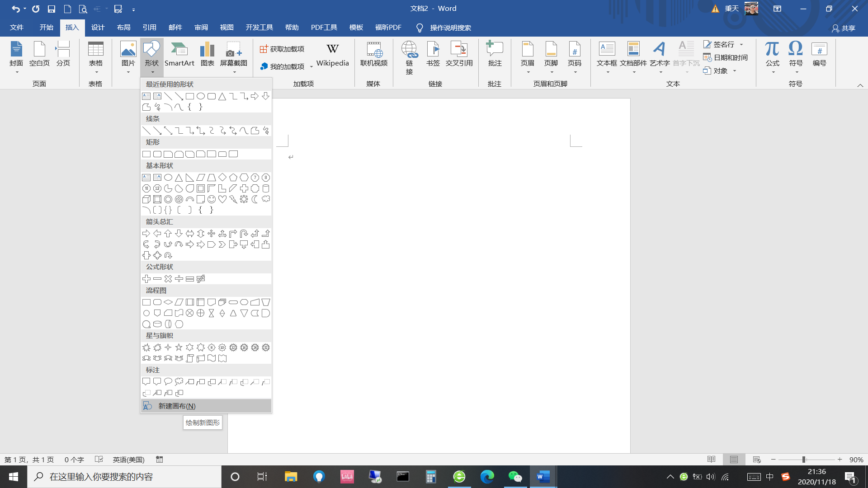Insert a Bookmark (书签)

click(433, 54)
